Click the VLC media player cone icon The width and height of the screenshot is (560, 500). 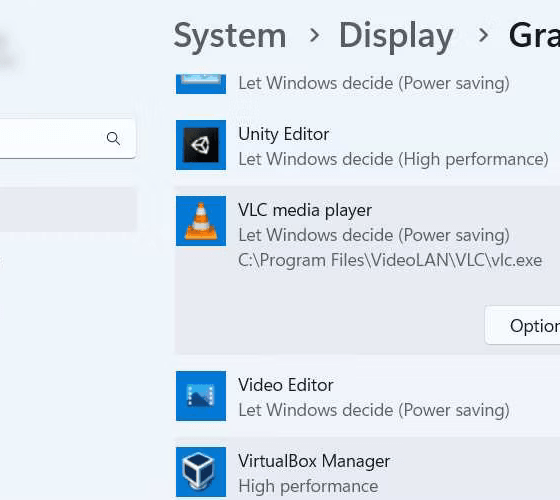(x=201, y=221)
